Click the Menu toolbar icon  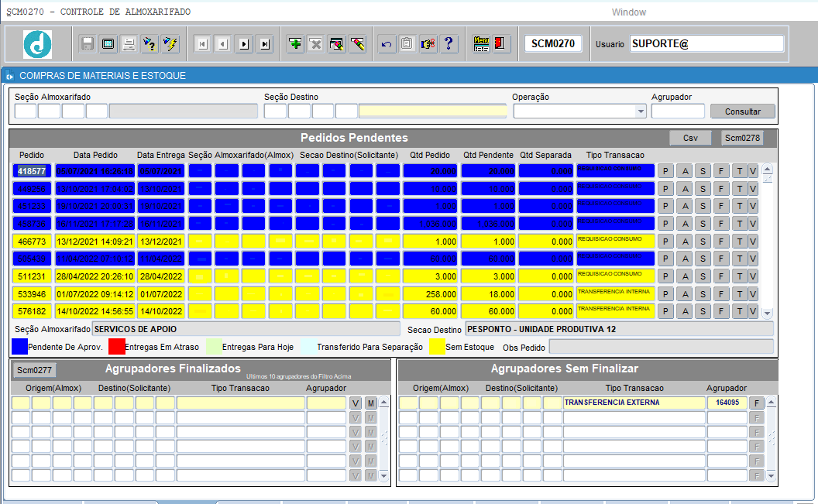(481, 44)
